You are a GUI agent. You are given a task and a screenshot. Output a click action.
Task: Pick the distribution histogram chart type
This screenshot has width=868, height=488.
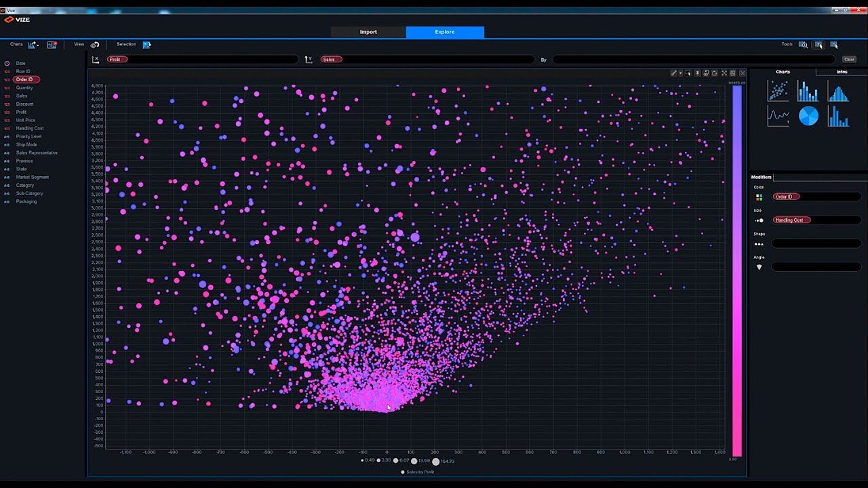coord(838,91)
